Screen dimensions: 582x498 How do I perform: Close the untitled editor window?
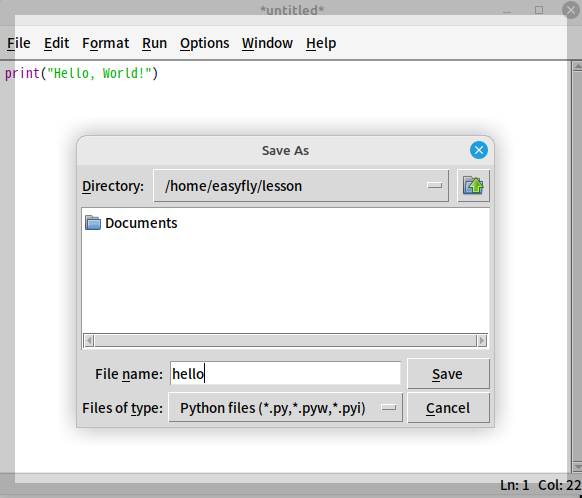[571, 10]
